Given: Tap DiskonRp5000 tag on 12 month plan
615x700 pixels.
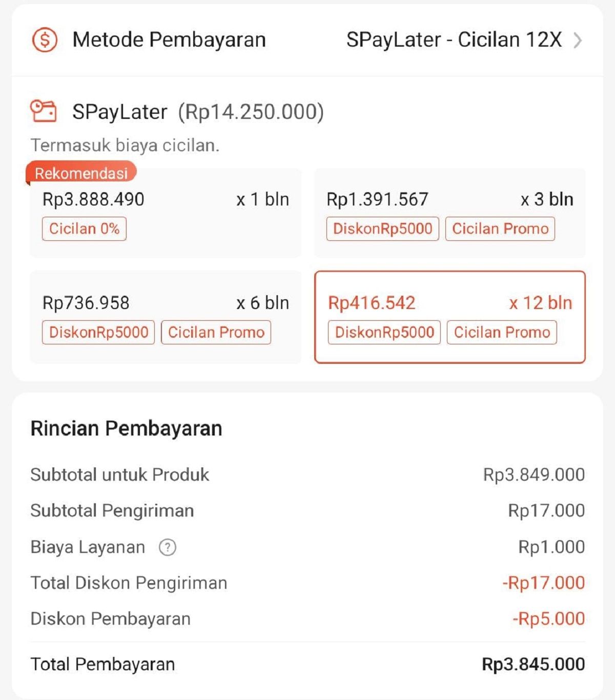Looking at the screenshot, I should tap(384, 332).
